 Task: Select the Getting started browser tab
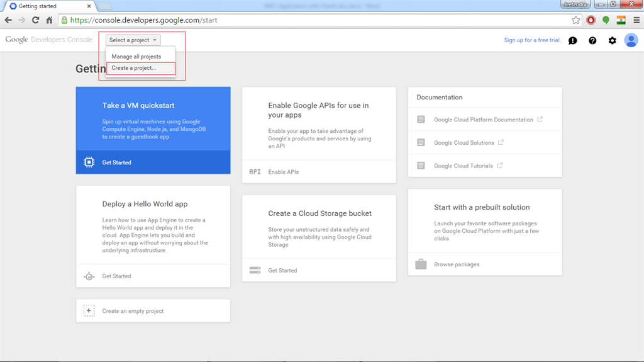click(x=48, y=6)
